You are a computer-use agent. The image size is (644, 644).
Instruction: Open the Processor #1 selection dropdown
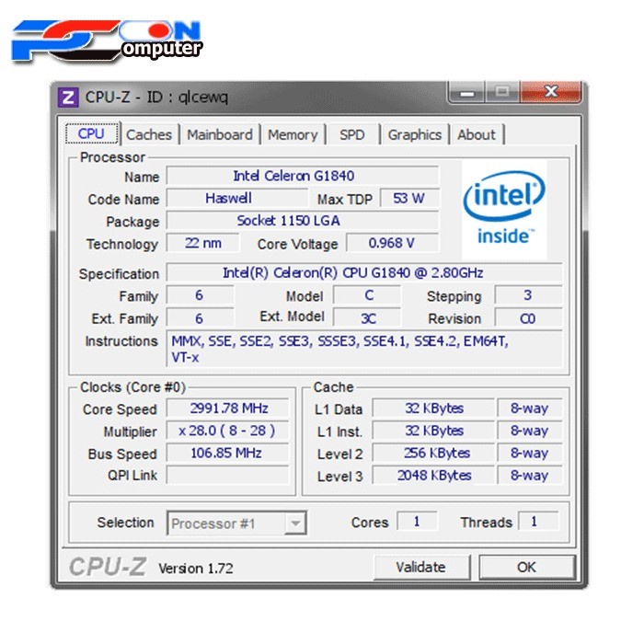236,523
